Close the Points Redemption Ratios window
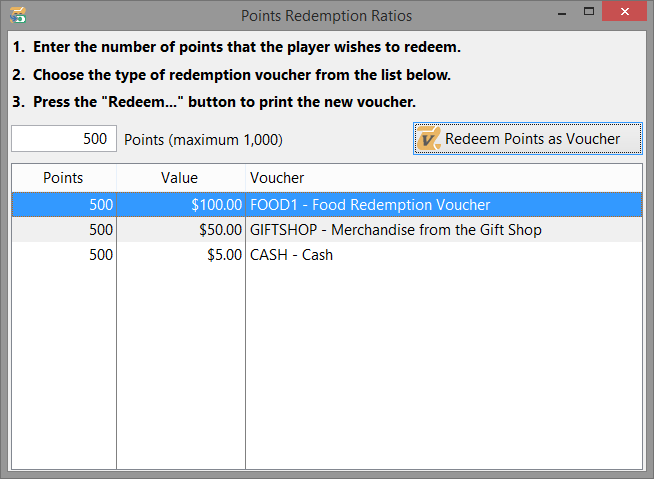 [624, 12]
